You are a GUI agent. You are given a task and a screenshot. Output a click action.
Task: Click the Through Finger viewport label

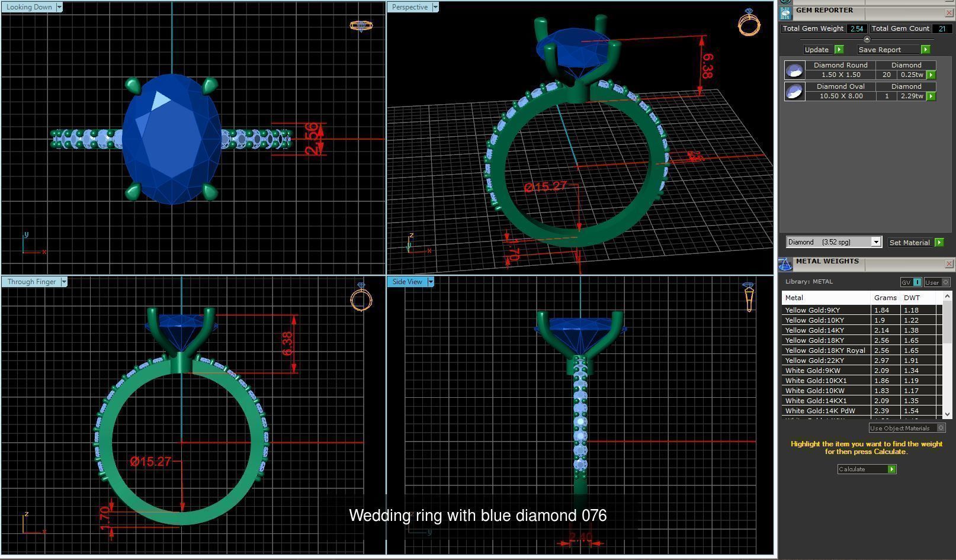(32, 282)
